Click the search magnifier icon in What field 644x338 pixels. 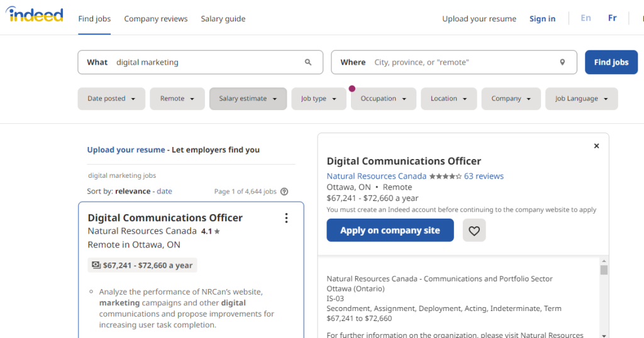point(308,62)
